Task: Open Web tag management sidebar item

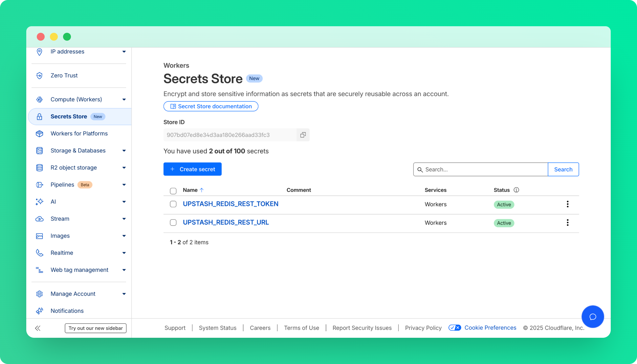Action: [79, 270]
